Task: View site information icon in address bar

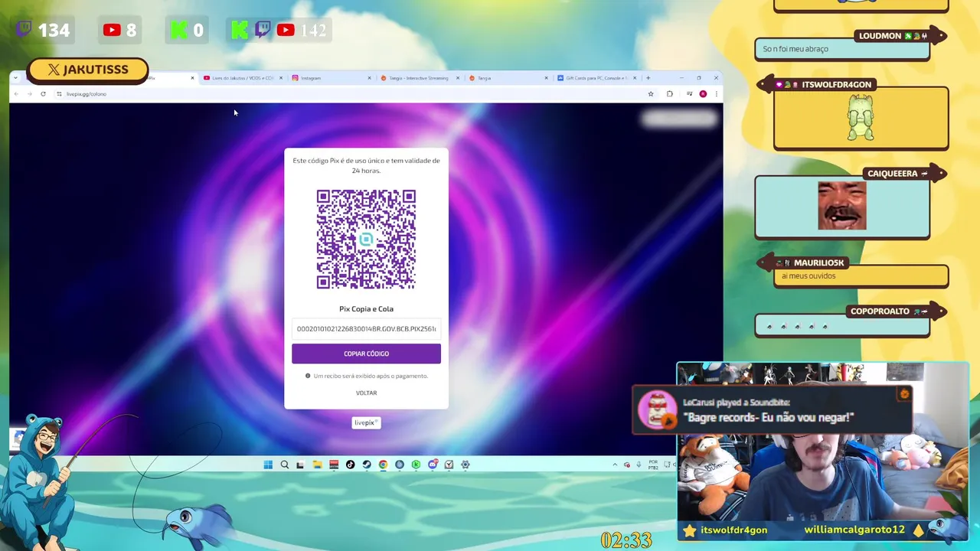Action: coord(59,94)
